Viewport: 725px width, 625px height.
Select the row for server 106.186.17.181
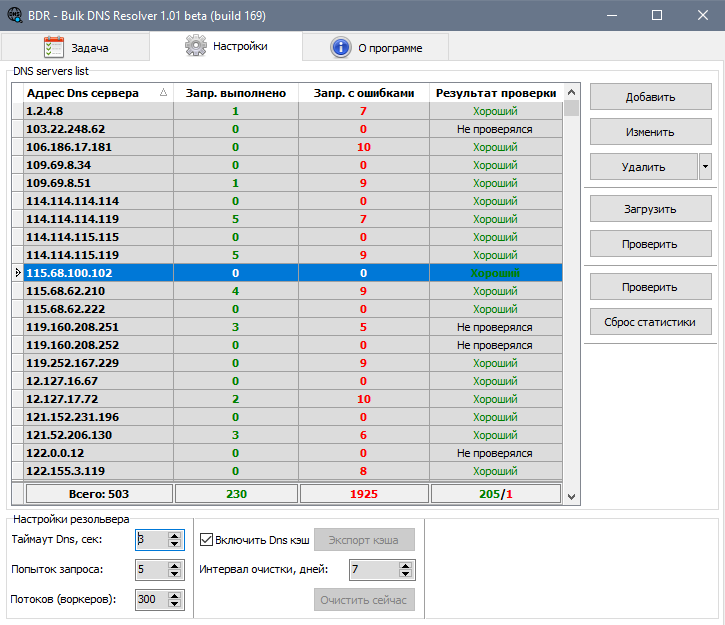(x=287, y=147)
